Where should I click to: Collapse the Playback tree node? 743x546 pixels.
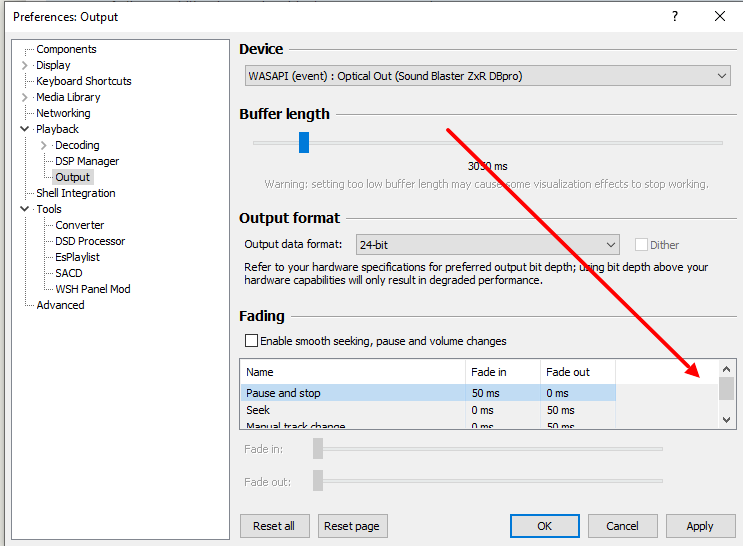[25, 129]
